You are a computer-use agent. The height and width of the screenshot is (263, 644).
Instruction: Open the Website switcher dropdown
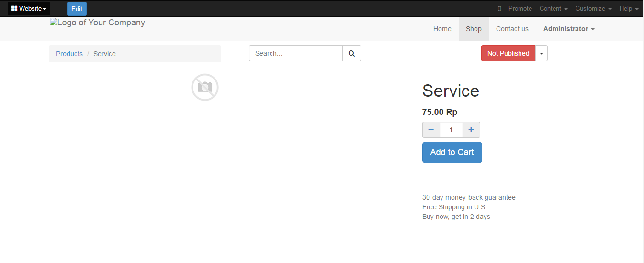[x=29, y=9]
